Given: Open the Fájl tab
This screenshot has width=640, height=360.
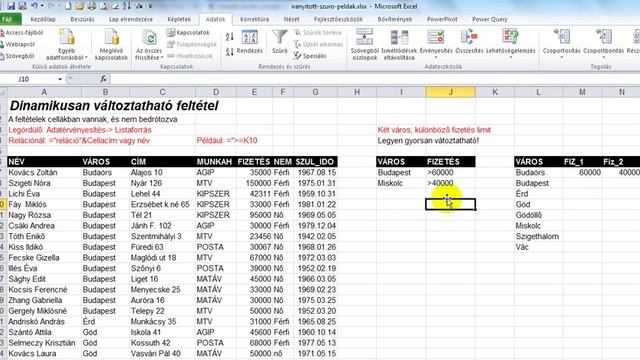Looking at the screenshot, I should tap(7, 19).
